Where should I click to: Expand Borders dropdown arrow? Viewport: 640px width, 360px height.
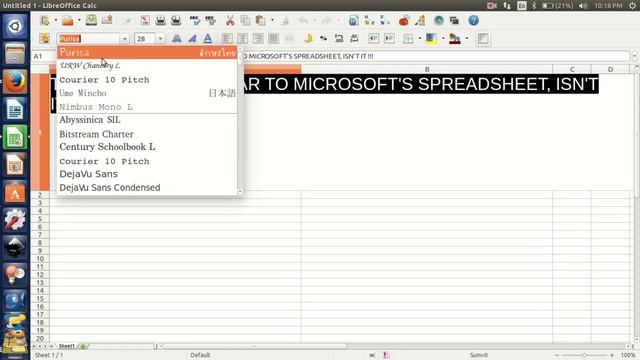420,39
